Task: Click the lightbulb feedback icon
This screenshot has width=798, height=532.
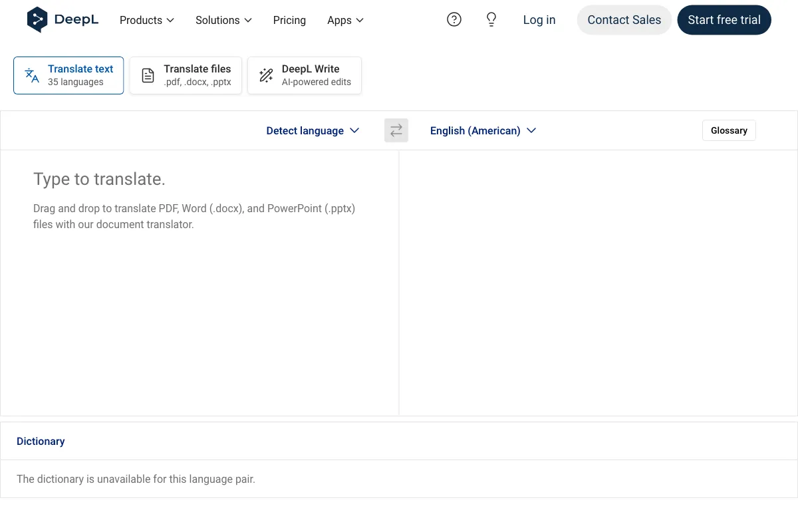Action: (x=491, y=19)
